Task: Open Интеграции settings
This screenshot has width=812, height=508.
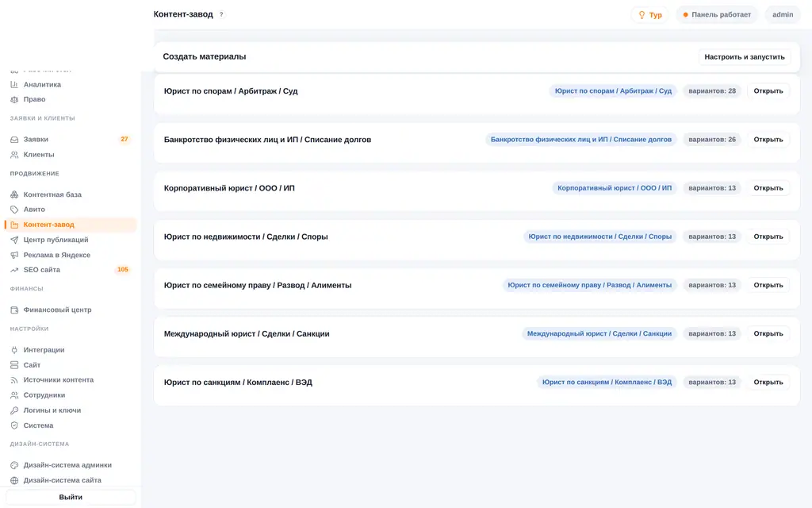Action: tap(71, 350)
